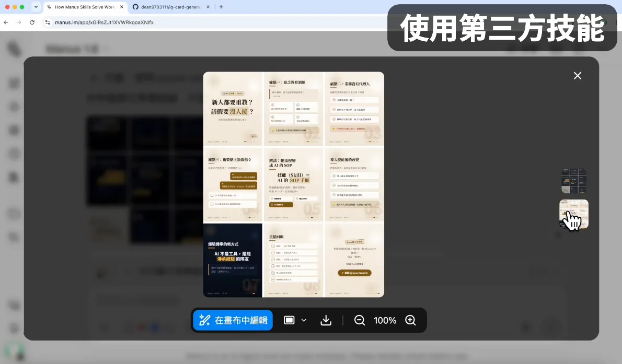Click the site info icon in address bar

(48, 22)
